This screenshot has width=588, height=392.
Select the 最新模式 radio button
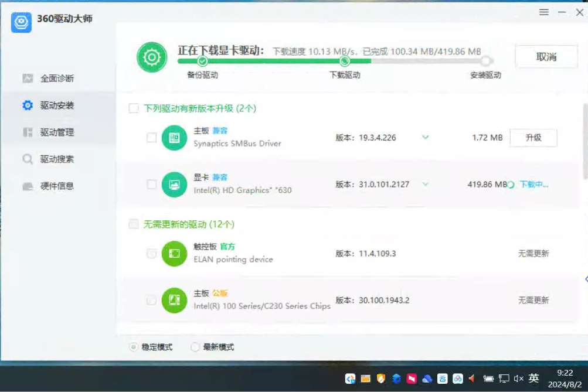pyautogui.click(x=195, y=347)
